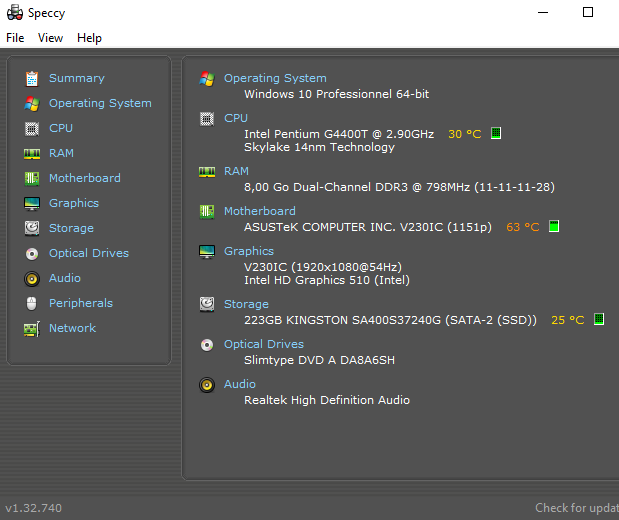Image resolution: width=619 pixels, height=520 pixels.
Task: Click the Optical Drives disc icon in sidebar
Action: point(32,253)
